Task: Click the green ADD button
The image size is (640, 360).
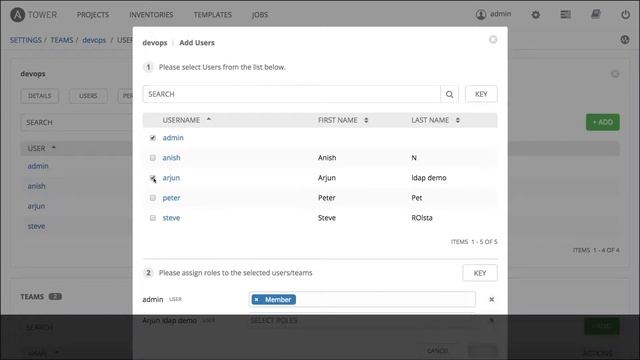Action: (x=603, y=122)
